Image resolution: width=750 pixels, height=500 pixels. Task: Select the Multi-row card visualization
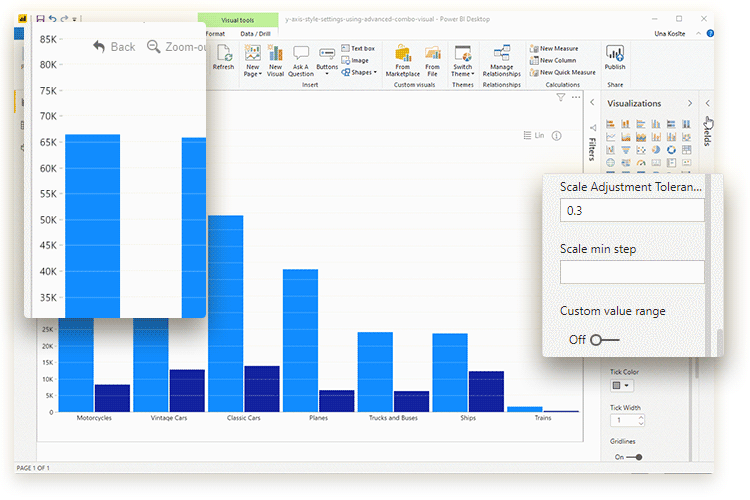click(x=672, y=163)
